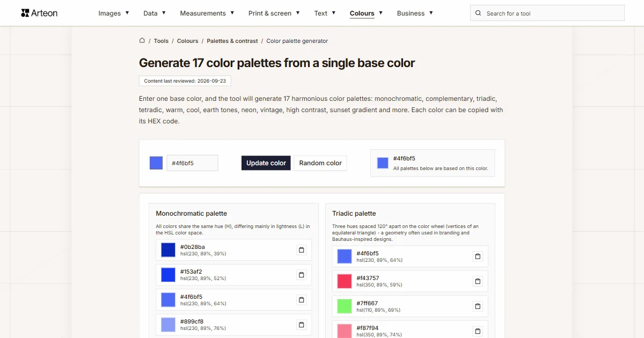Viewport: 644px width, 338px height.
Task: Expand the Measurements menu
Action: 207,13
